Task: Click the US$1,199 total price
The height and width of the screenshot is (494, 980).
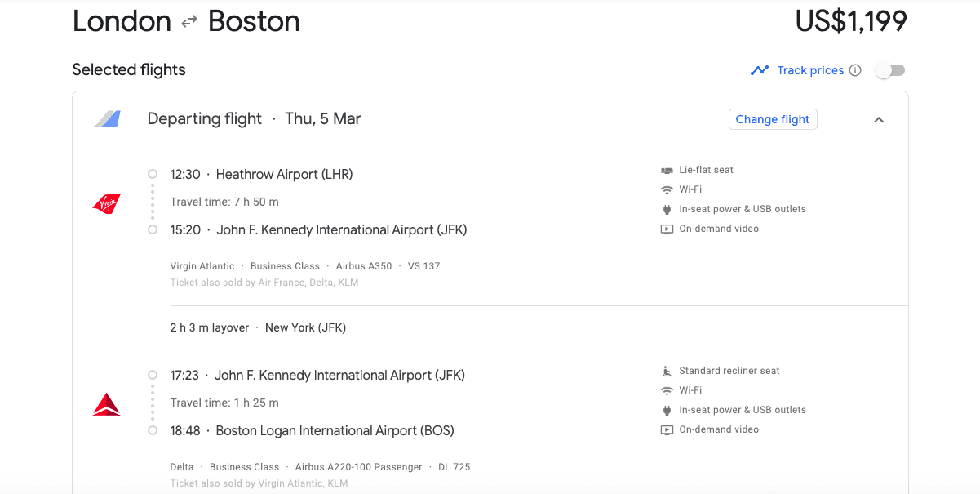Action: pyautogui.click(x=851, y=21)
